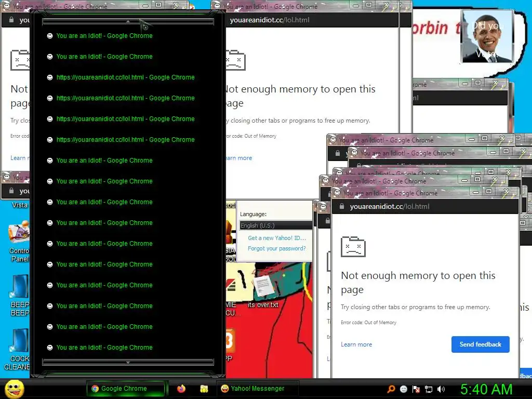532x399 pixels.
Task: Click smiley favicon in front Chrome title bar
Action: coord(337,193)
